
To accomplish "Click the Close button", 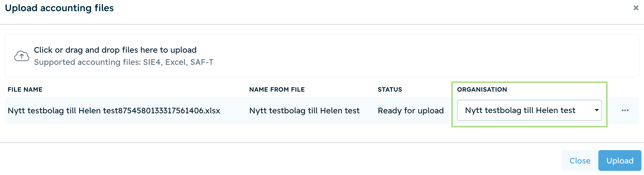I will coord(580,161).
